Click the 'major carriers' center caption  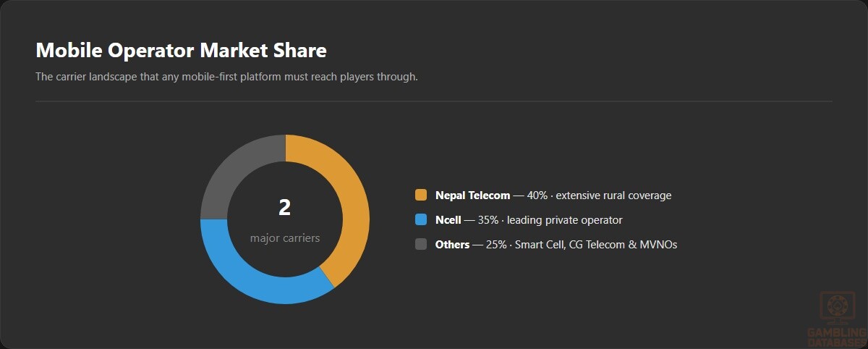click(x=285, y=238)
